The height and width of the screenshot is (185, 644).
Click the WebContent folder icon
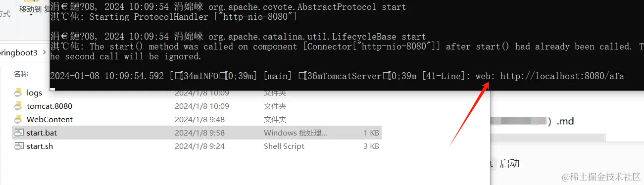(19, 119)
